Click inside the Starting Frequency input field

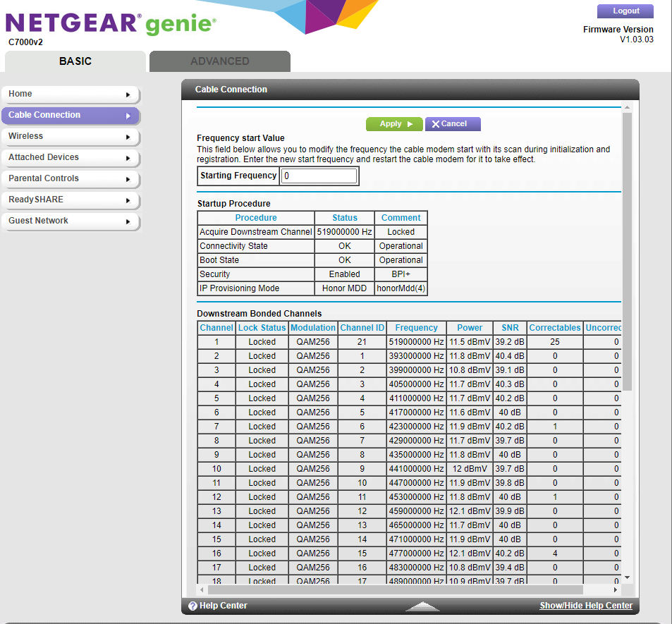coord(319,176)
